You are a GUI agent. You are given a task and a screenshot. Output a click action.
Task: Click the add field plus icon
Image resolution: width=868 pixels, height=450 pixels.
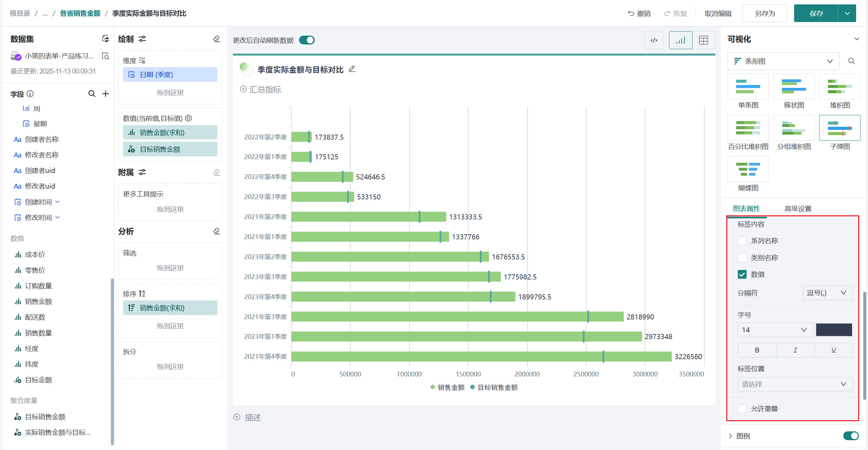pos(105,94)
